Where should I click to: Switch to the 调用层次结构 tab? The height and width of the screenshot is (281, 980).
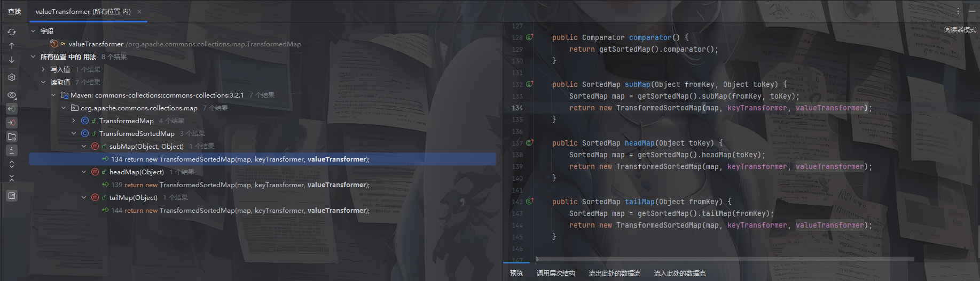coord(555,273)
